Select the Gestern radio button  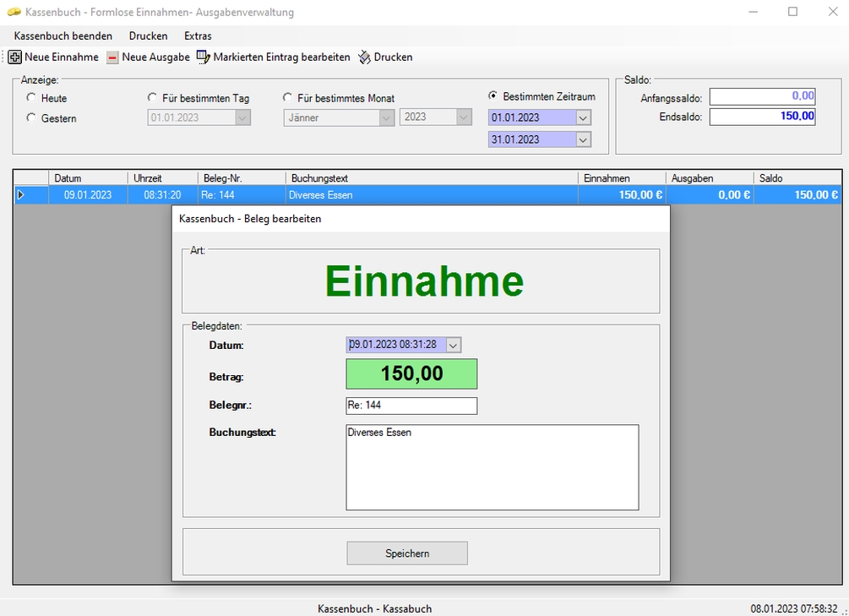tap(31, 117)
